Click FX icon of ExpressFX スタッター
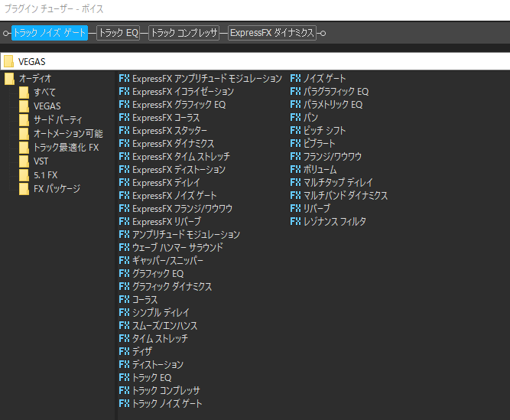The height and width of the screenshot is (420, 510). (124, 131)
